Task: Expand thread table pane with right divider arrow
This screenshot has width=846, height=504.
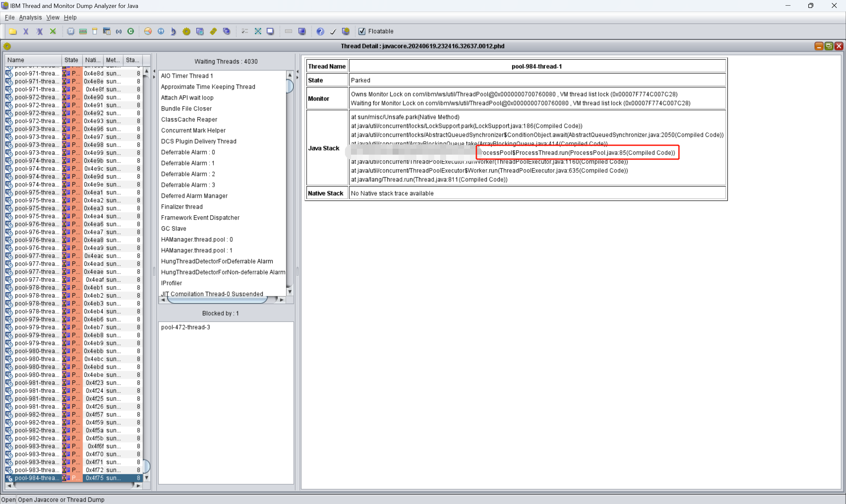Action: (x=154, y=77)
